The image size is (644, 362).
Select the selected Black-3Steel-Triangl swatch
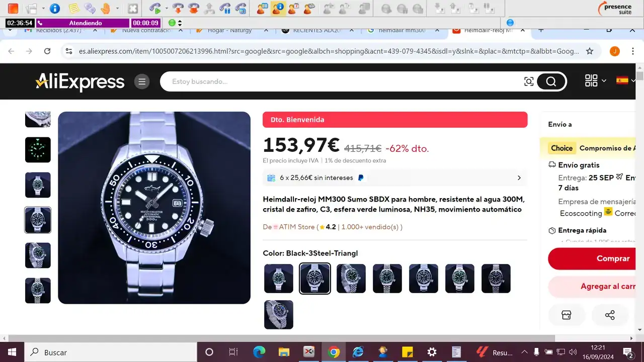(314, 279)
